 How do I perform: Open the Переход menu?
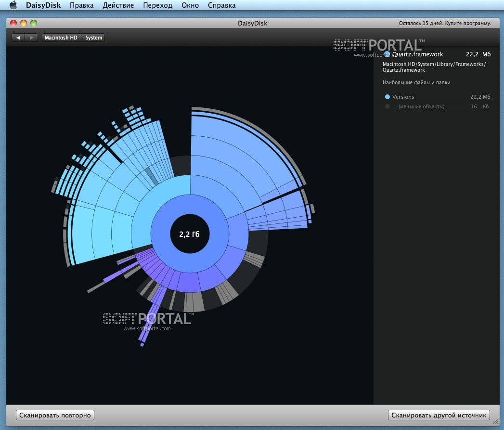157,6
